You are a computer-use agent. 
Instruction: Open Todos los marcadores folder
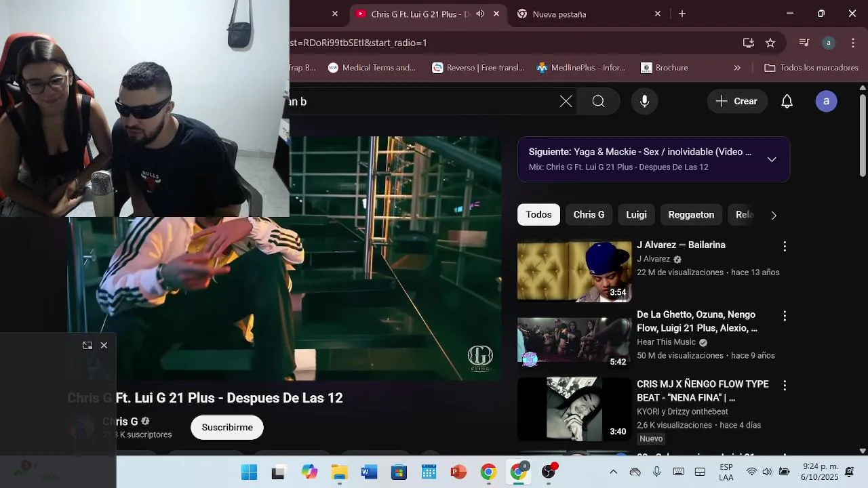(811, 68)
